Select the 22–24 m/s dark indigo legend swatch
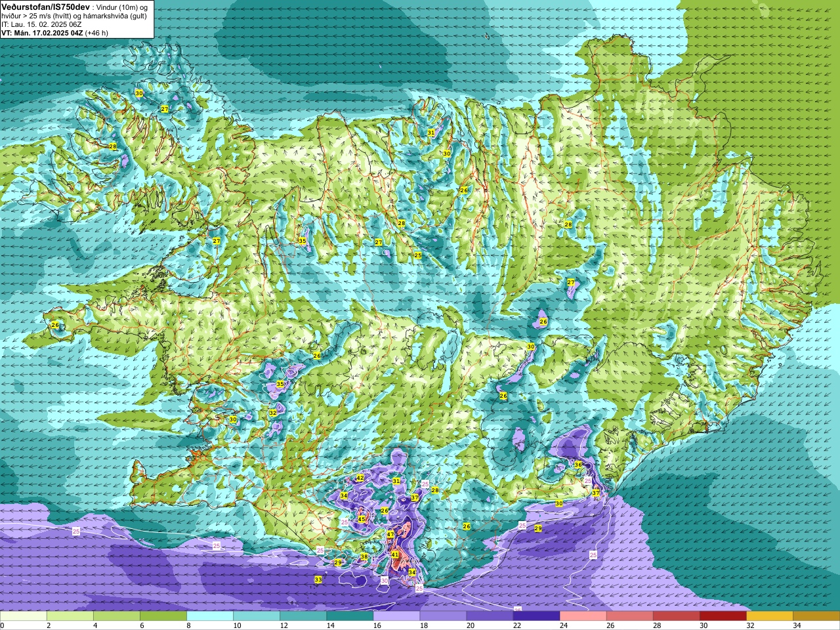 [536, 616]
